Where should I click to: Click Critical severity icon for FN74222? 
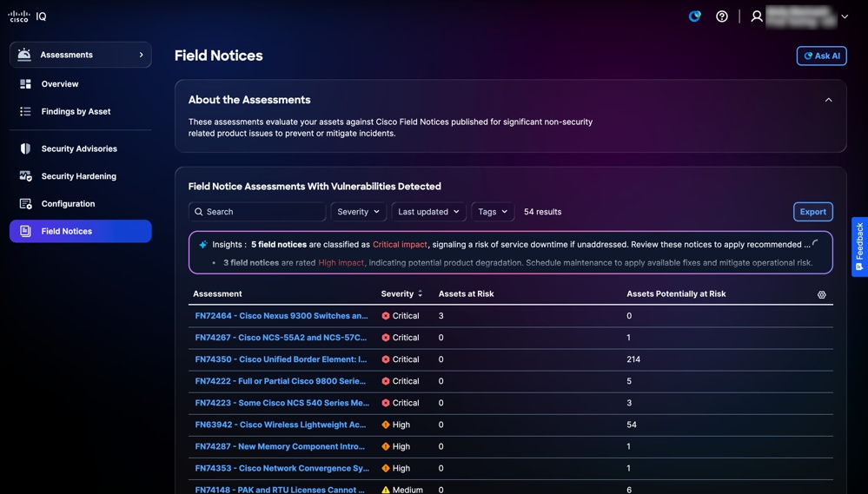pyautogui.click(x=386, y=381)
